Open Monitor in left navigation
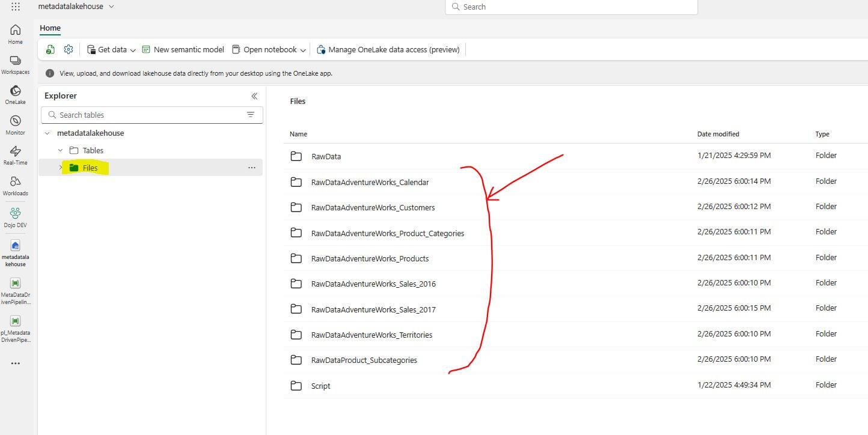 [x=16, y=125]
